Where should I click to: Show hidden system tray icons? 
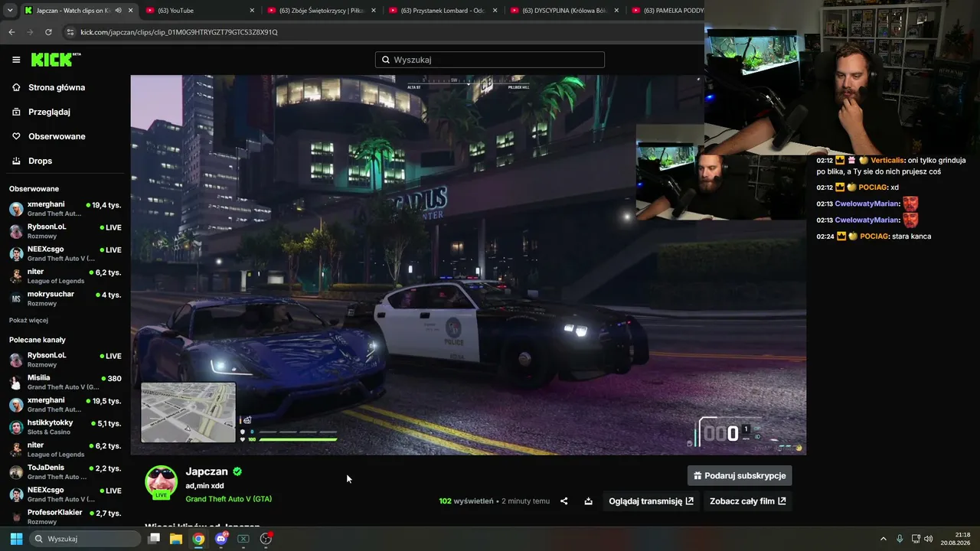[x=883, y=539]
